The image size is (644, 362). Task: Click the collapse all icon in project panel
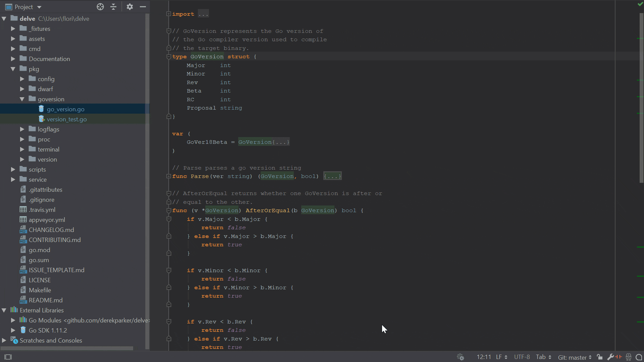coord(114,7)
